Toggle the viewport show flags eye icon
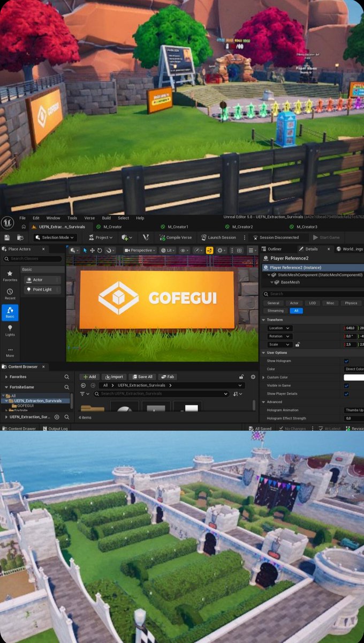 (184, 250)
